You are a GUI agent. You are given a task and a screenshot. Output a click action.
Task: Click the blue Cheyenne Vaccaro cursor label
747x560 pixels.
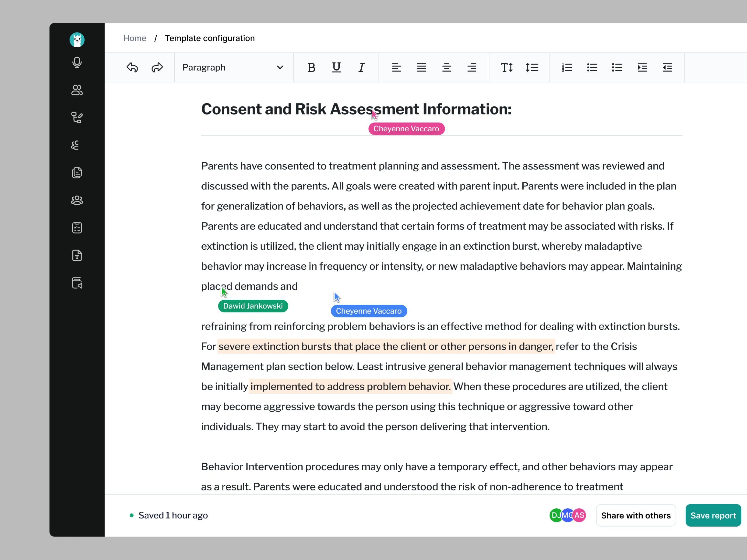click(x=369, y=311)
